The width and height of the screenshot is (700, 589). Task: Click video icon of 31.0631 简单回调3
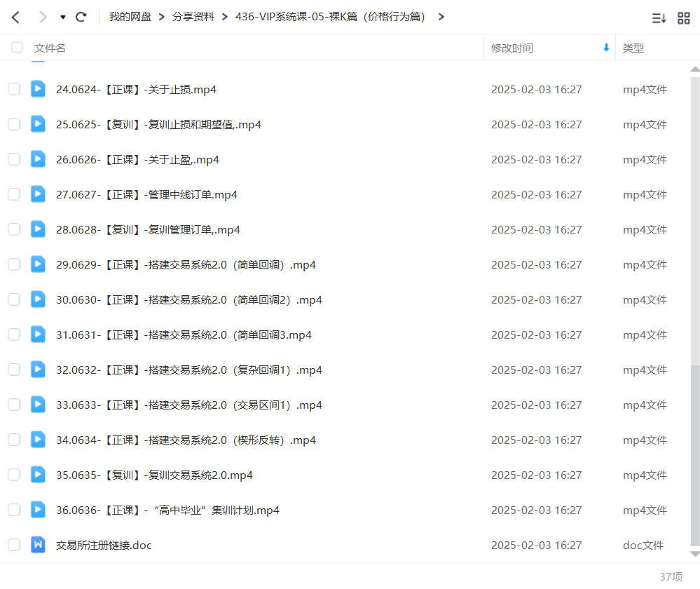click(38, 334)
